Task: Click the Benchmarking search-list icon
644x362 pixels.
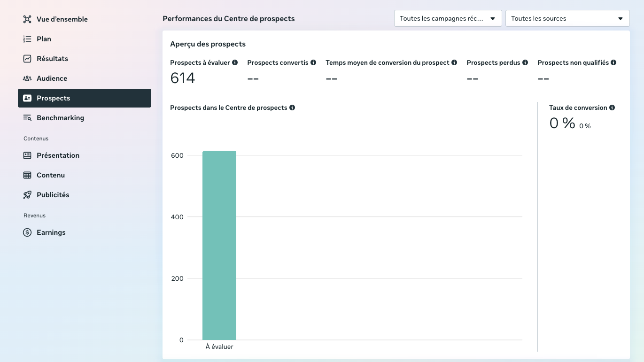Action: [27, 118]
